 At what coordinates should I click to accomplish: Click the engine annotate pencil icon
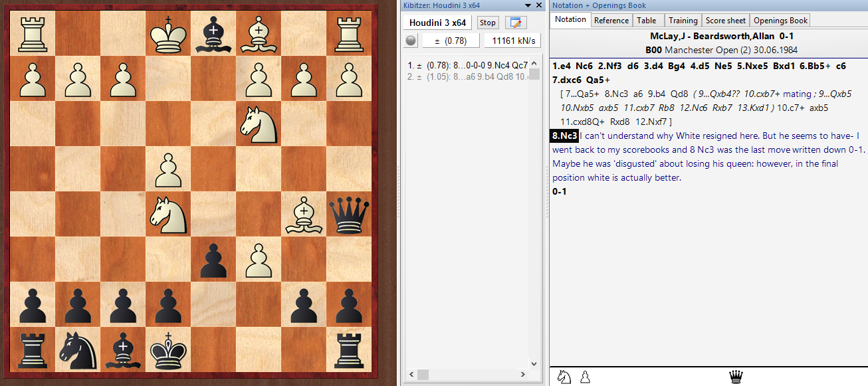[x=516, y=23]
